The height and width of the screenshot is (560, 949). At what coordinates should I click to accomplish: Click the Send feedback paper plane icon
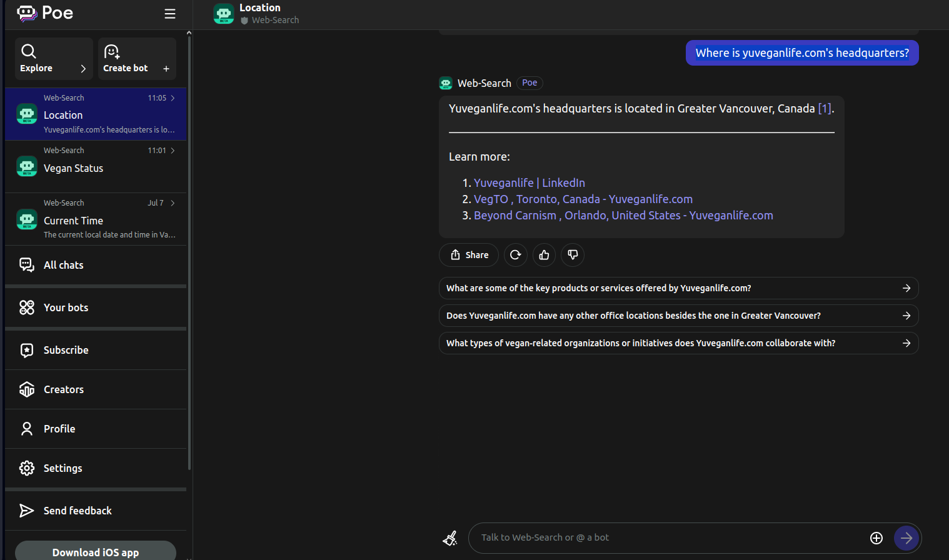(27, 511)
